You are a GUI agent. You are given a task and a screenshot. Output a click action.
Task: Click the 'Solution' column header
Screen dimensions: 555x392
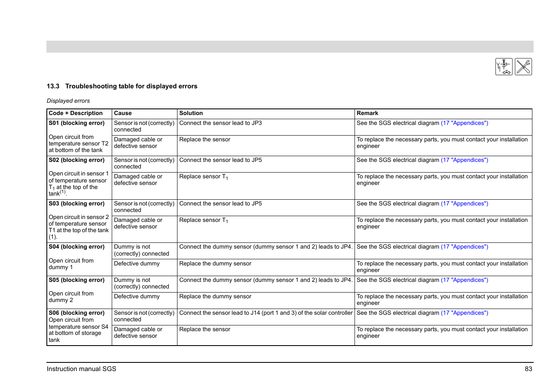pos(191,113)
